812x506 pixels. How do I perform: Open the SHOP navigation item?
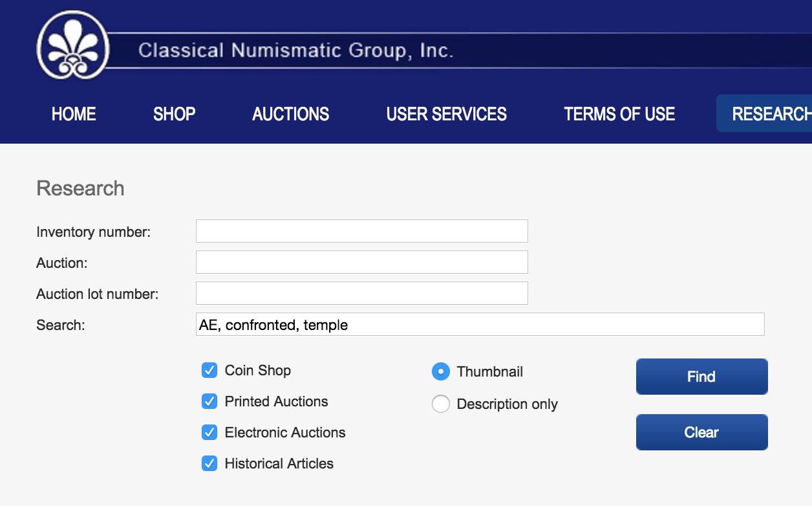(175, 115)
